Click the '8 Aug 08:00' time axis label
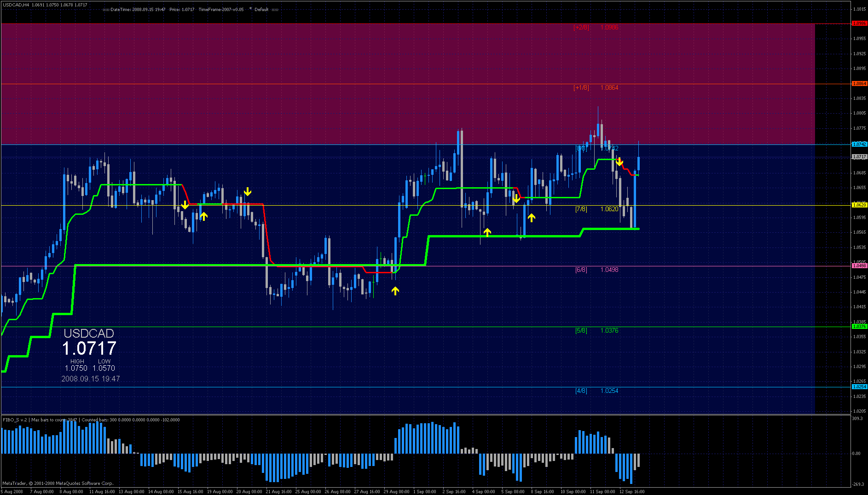The width and height of the screenshot is (868, 495). point(71,491)
